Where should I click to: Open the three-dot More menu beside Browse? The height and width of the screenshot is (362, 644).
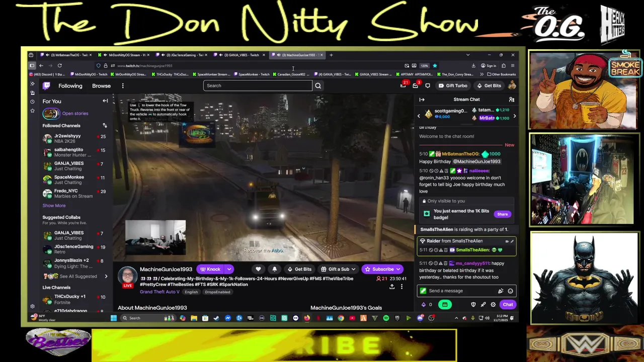pos(123,85)
